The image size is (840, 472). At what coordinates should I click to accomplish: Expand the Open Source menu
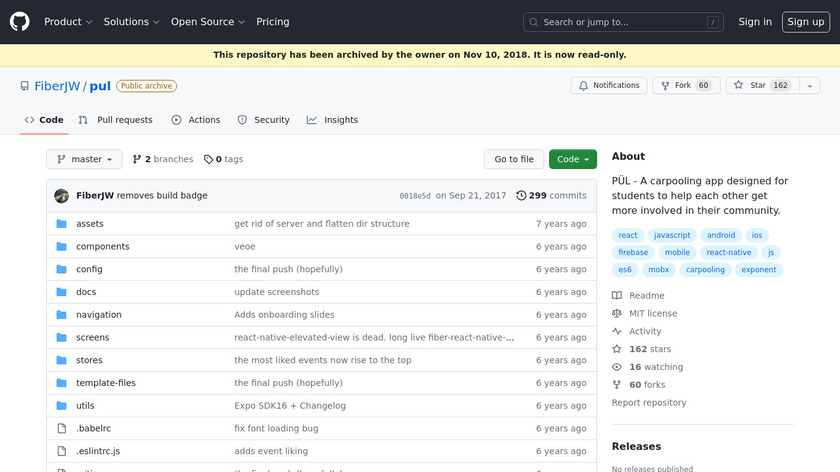207,22
